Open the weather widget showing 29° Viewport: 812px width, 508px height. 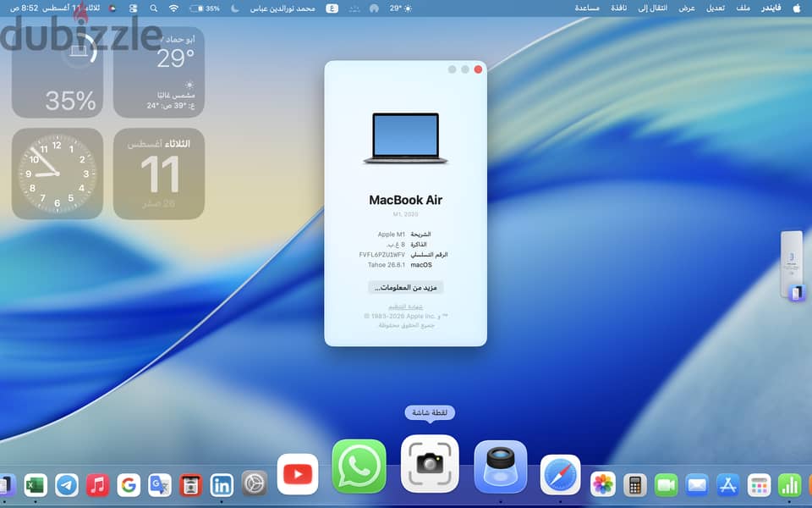click(159, 72)
